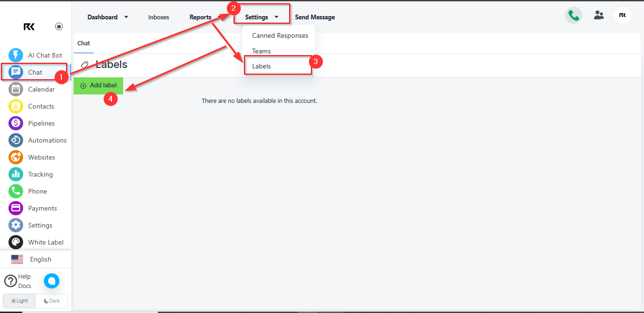Expand the Dashboard dropdown

click(108, 17)
